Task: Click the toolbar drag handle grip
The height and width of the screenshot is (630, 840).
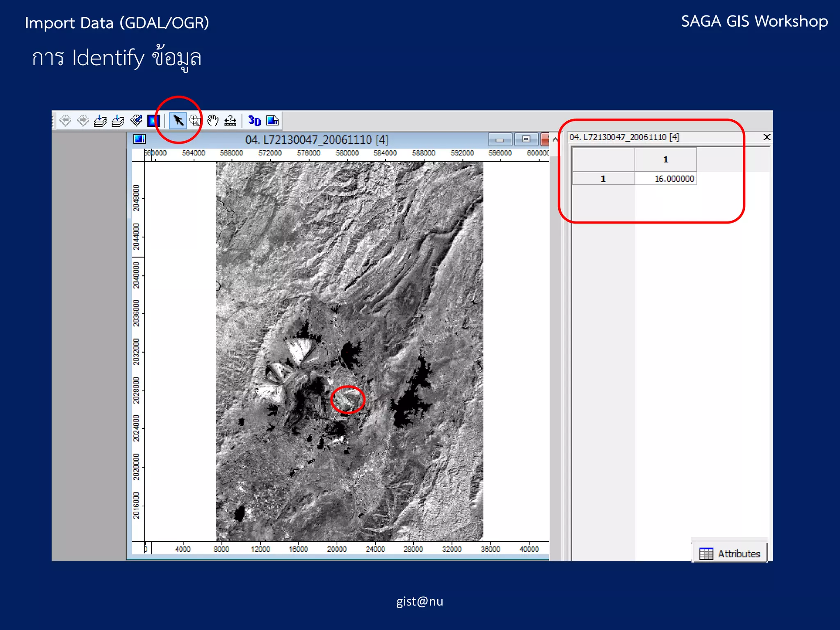Action: click(53, 121)
